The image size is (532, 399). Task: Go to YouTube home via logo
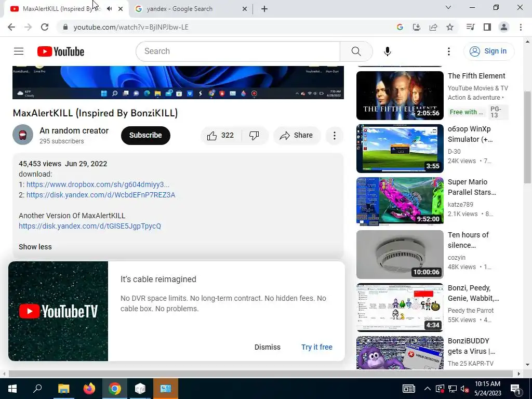(x=61, y=51)
